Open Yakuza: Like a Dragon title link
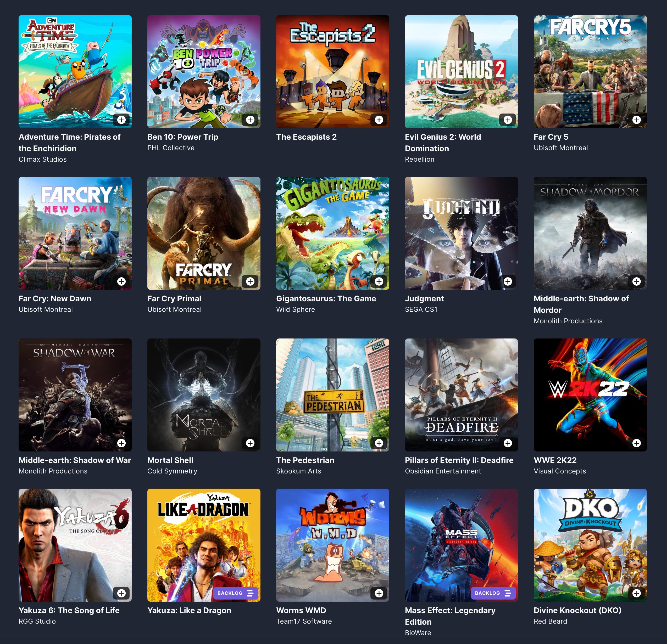 [x=189, y=610]
